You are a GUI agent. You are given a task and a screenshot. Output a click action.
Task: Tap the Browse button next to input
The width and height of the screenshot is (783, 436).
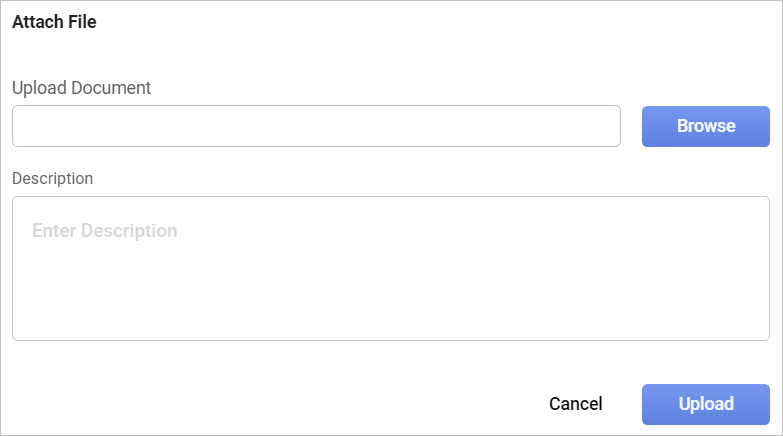click(x=705, y=126)
